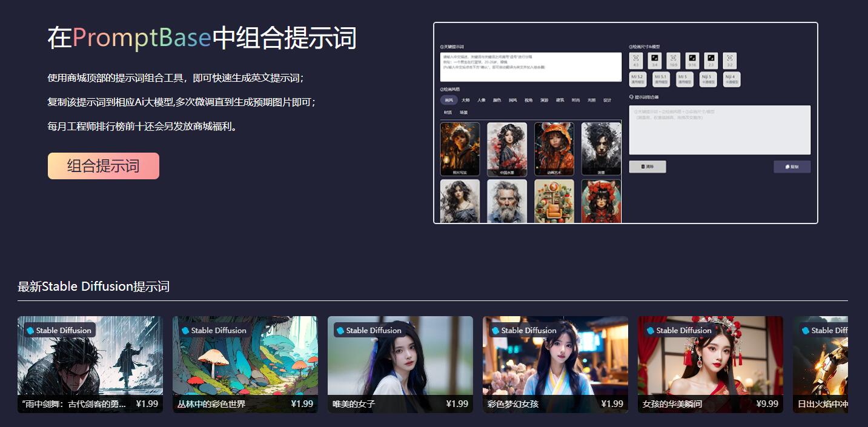Screen dimensions: 868x427
Task: Click the card title 丛林中的彩色世界
Action: click(211, 404)
